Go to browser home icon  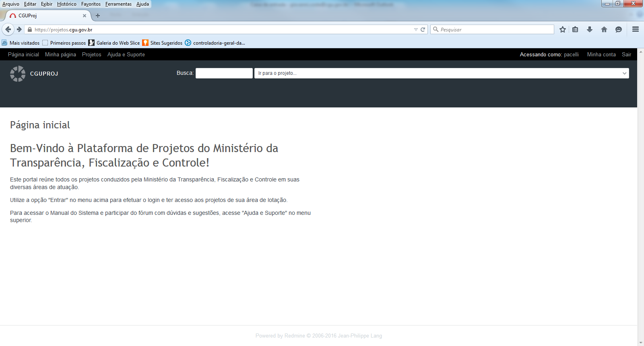coord(604,29)
